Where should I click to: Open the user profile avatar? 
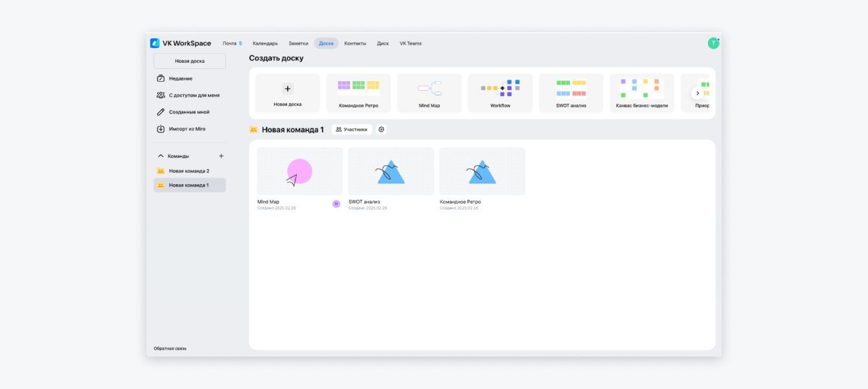713,43
